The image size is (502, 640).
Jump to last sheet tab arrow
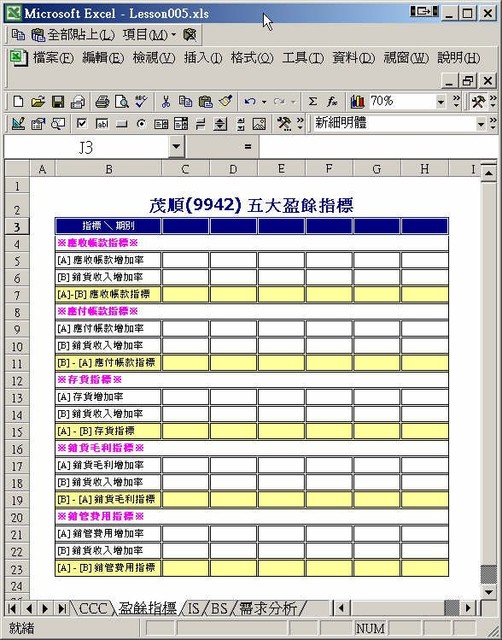62,609
